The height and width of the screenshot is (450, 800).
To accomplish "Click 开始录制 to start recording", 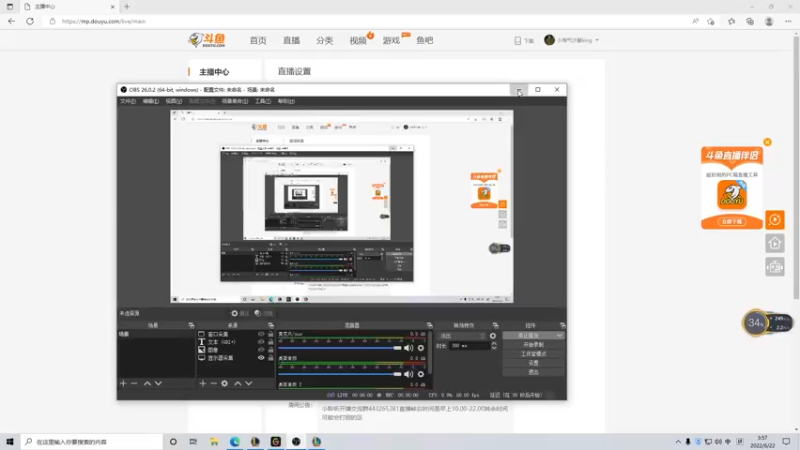I will pos(533,344).
